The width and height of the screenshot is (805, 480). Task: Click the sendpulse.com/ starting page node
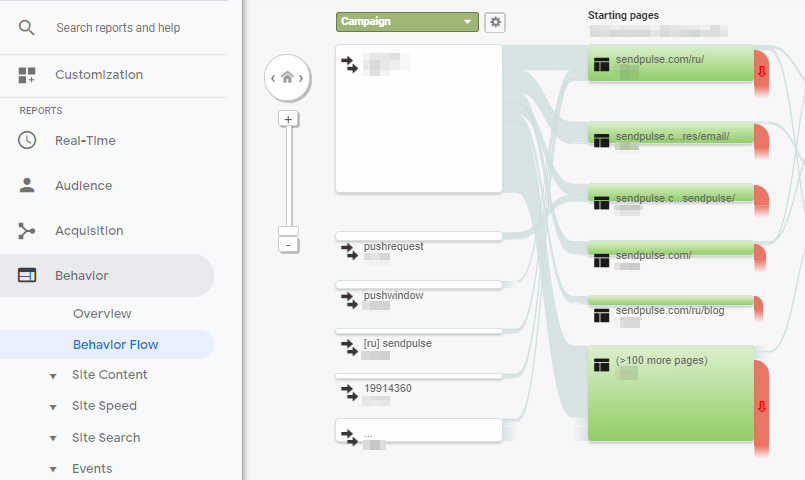[x=670, y=249]
